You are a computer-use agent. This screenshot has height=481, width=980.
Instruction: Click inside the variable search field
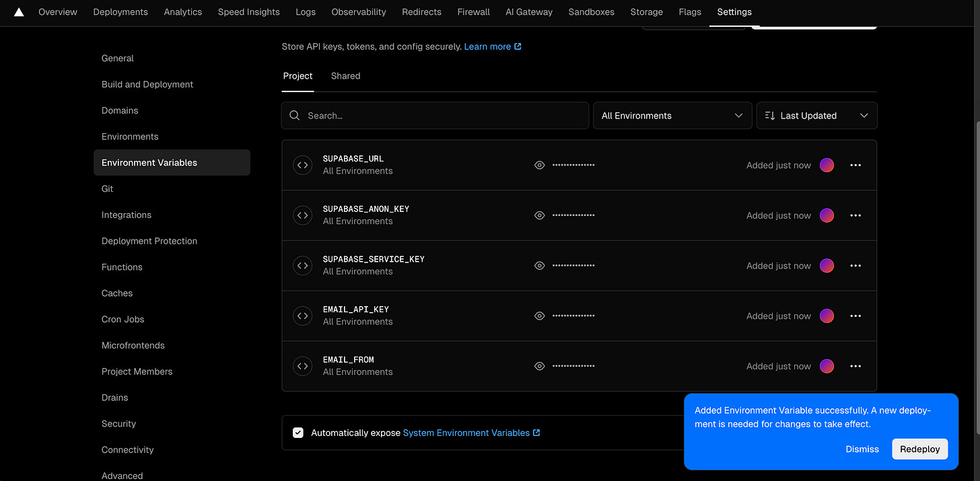(x=435, y=115)
